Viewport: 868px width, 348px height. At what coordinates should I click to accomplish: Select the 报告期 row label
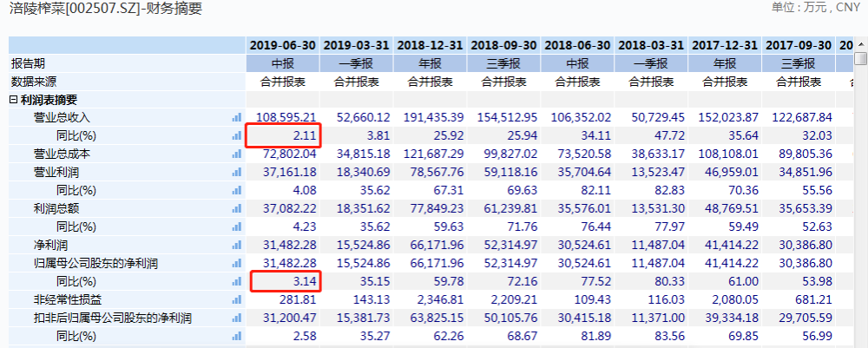(29, 63)
